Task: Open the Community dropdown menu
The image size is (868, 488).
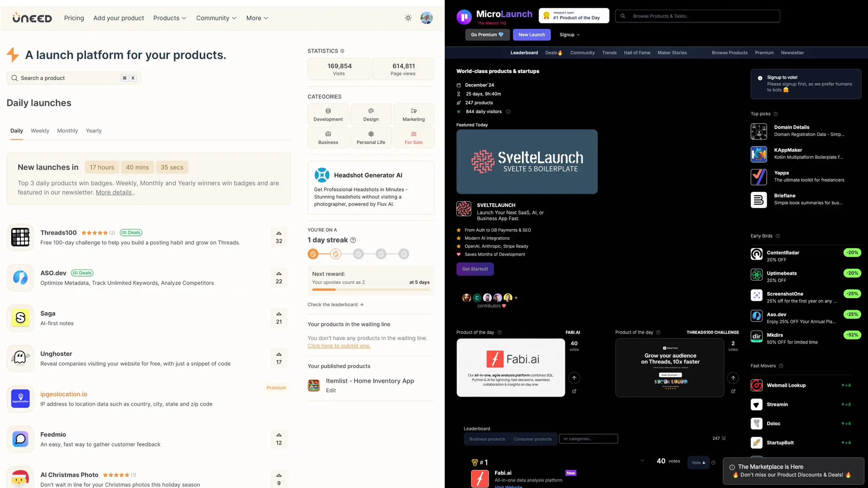Action: tap(216, 18)
